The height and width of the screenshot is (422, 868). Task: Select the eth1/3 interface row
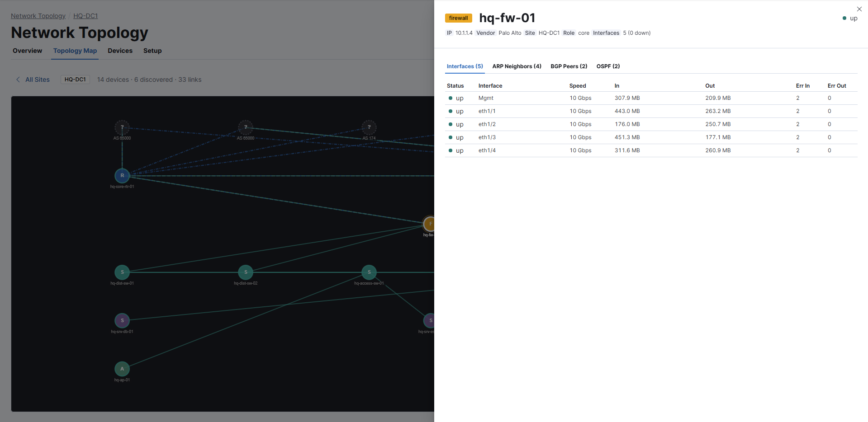[651, 137]
